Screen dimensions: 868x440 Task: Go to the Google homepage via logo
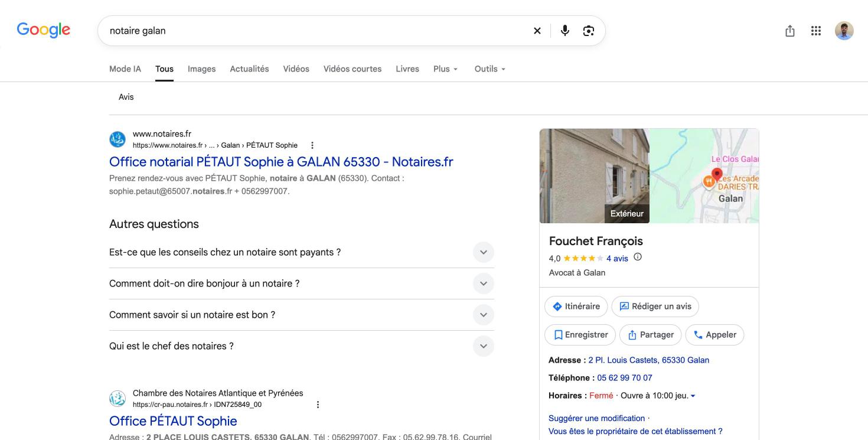click(x=44, y=30)
